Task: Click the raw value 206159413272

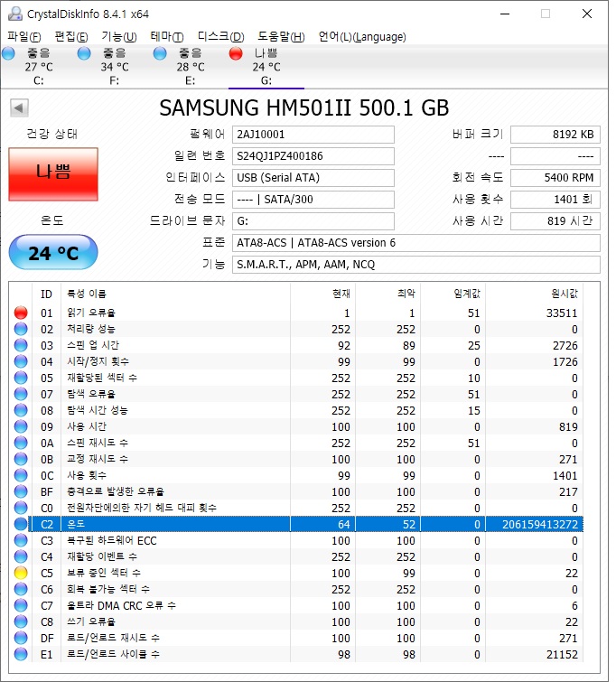Action: click(x=540, y=524)
